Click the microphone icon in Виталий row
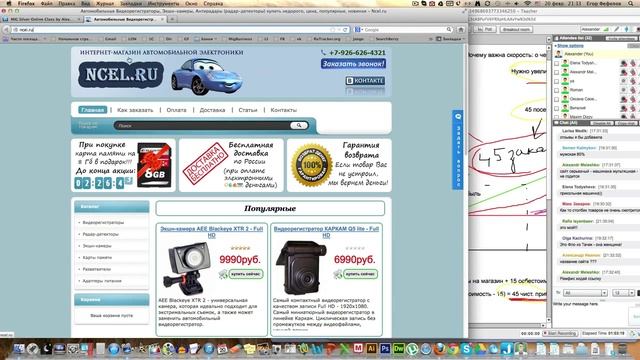The width and height of the screenshot is (640, 360). (x=632, y=108)
